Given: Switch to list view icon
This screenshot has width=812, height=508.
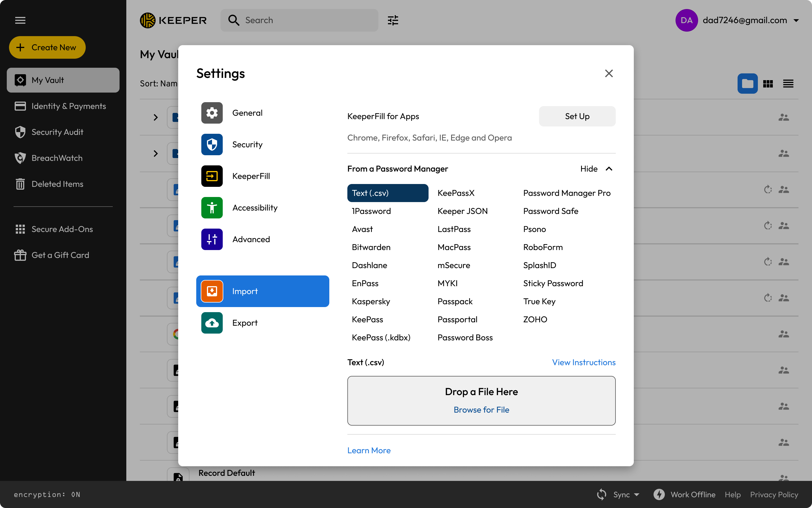Looking at the screenshot, I should [788, 83].
